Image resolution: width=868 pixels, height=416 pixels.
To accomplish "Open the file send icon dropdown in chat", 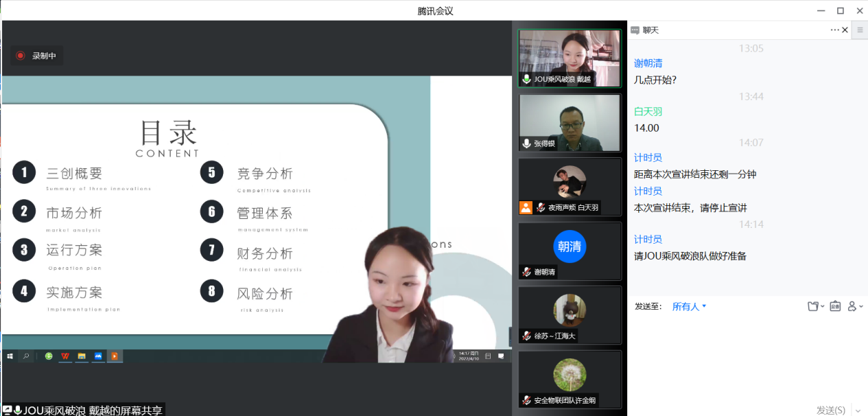I will (x=815, y=306).
